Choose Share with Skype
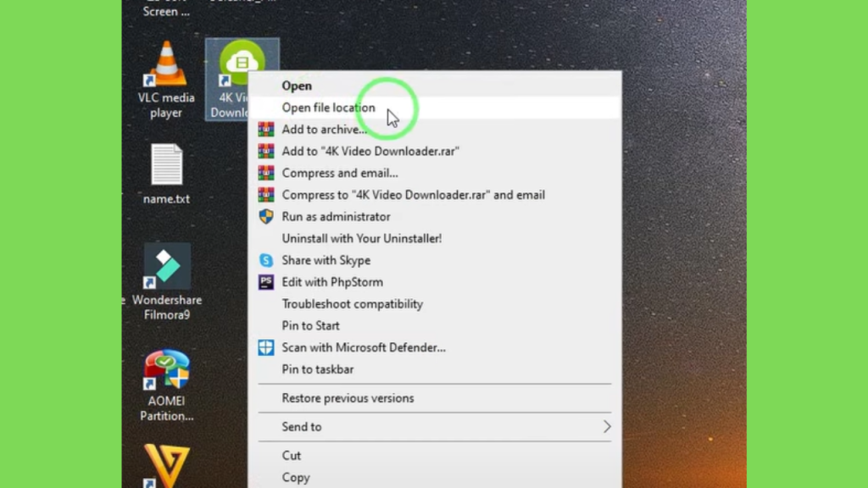The width and height of the screenshot is (868, 488). (435, 260)
